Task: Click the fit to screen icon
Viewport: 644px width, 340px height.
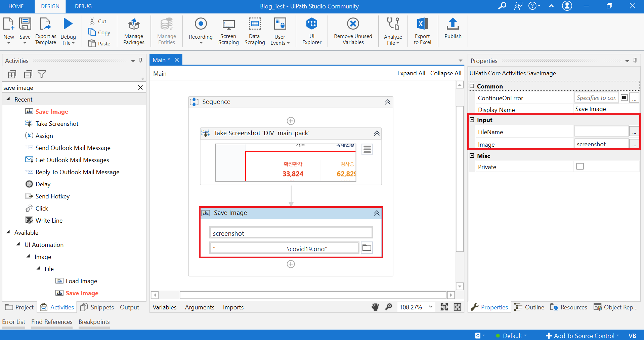Action: pos(444,307)
